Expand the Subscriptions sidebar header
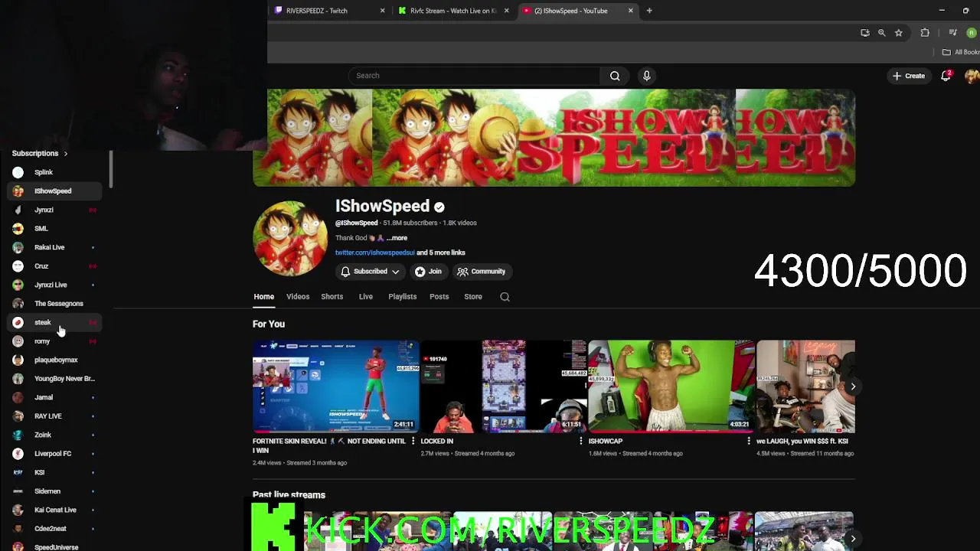The image size is (980, 551). (x=40, y=154)
